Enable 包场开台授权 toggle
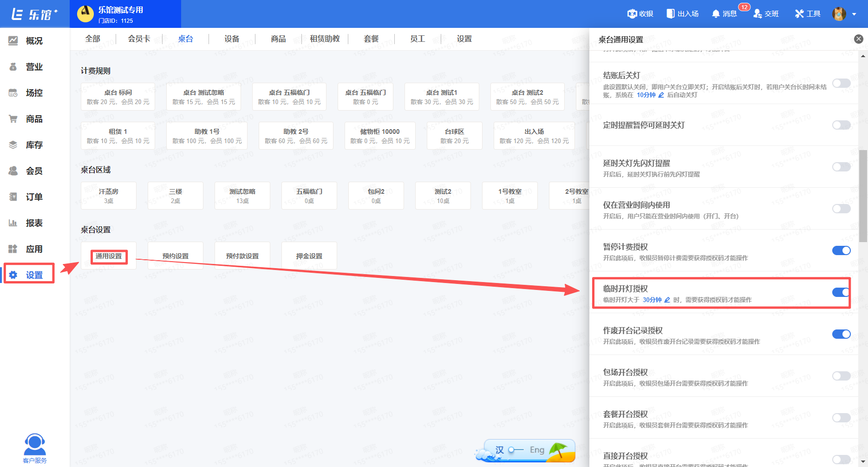The width and height of the screenshot is (868, 467). (841, 376)
